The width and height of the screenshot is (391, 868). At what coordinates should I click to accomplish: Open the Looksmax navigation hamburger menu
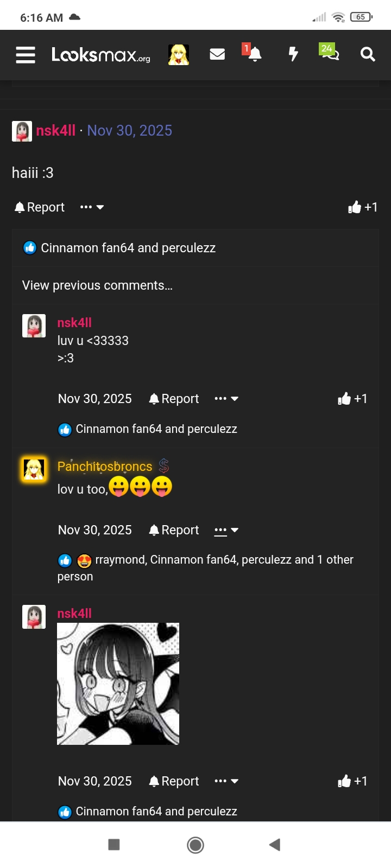click(25, 54)
